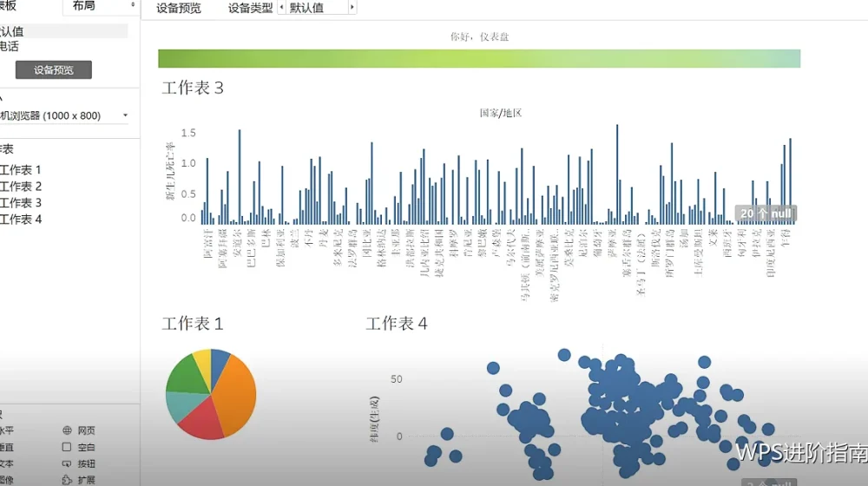Click the 设备预览 label in top bar
The height and width of the screenshot is (486, 868).
[178, 8]
